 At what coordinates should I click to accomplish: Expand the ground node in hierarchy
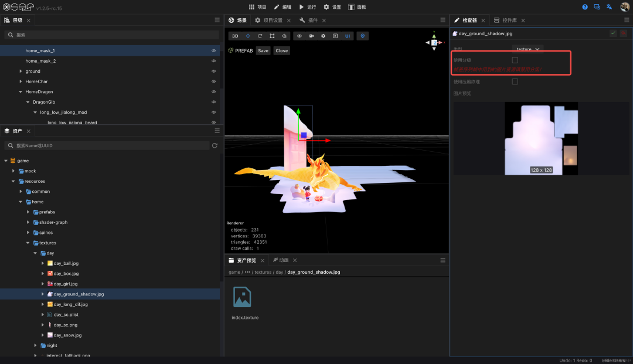point(21,71)
